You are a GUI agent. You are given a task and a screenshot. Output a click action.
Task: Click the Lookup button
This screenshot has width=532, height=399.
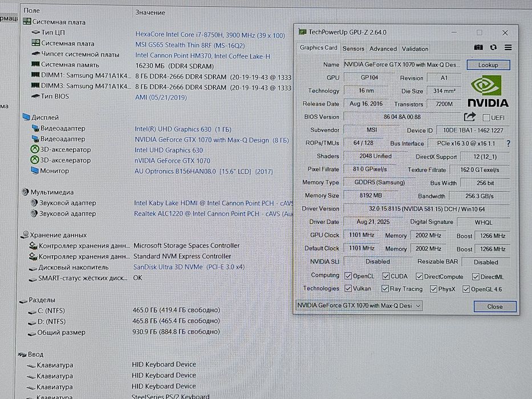[x=488, y=65]
